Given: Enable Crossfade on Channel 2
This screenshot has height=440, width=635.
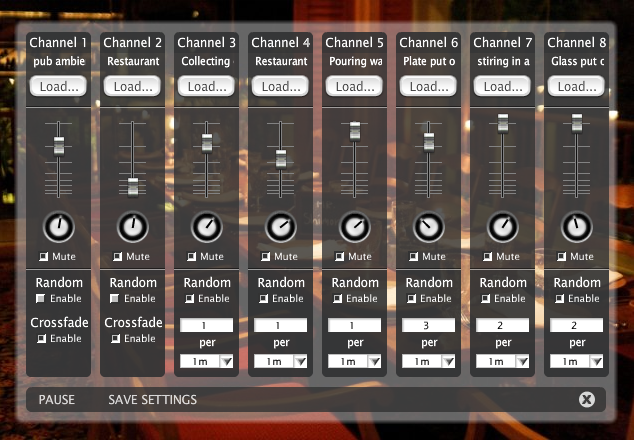Looking at the screenshot, I should (x=115, y=339).
